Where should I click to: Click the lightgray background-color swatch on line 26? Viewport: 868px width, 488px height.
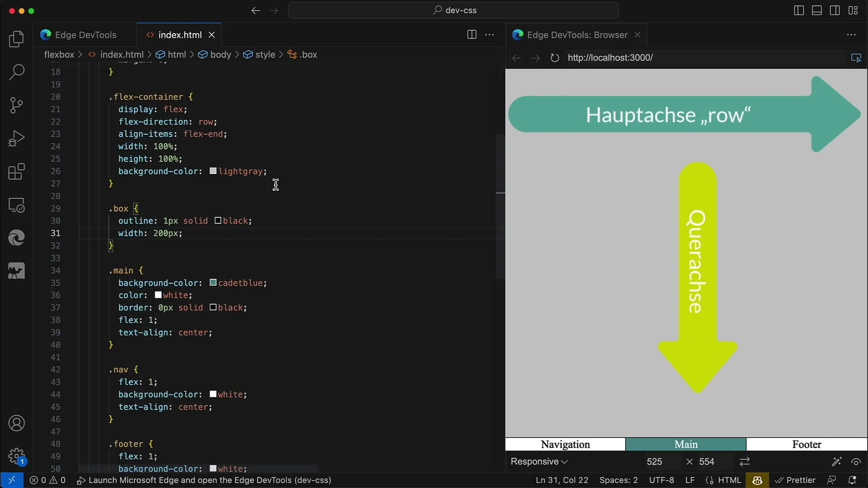[x=213, y=171]
